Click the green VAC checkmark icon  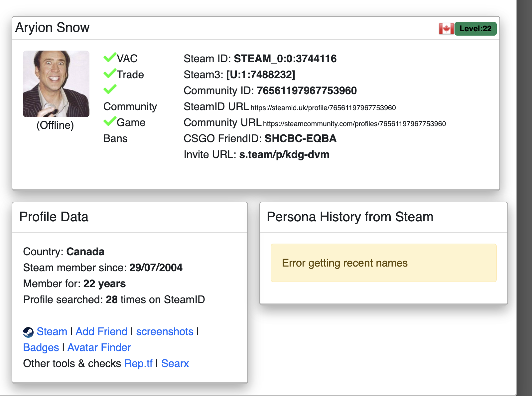(x=110, y=58)
